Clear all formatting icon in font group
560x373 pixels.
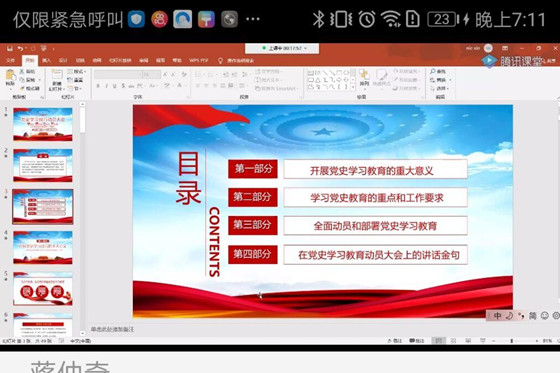[184, 74]
